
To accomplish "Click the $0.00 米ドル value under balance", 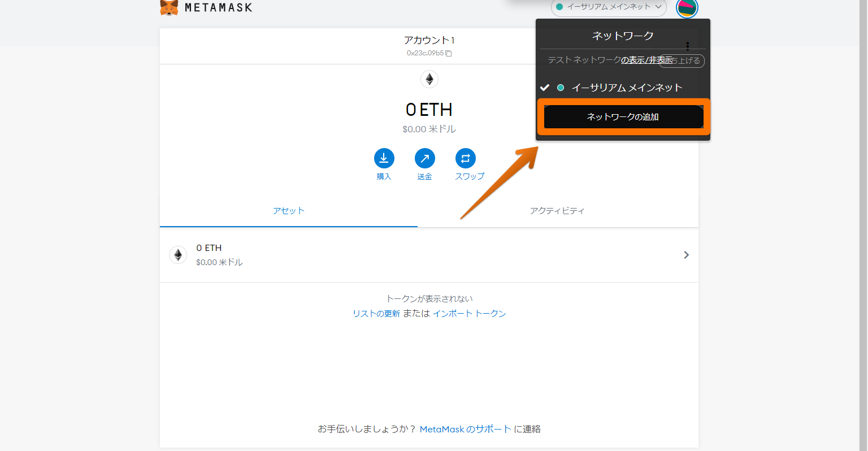I will (429, 129).
